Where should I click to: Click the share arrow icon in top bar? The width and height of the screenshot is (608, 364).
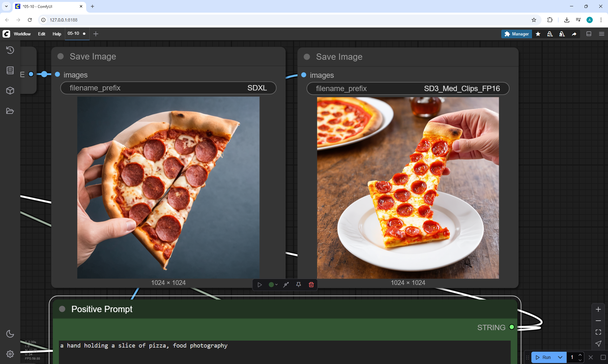click(574, 34)
